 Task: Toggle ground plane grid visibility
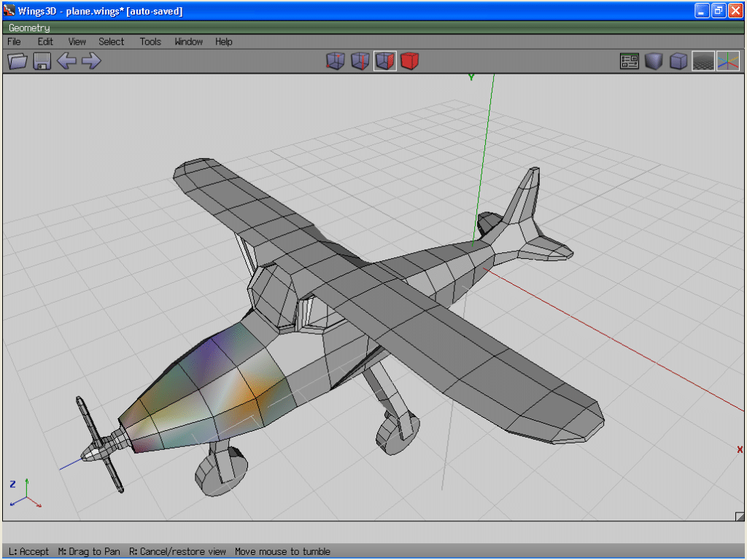click(x=703, y=61)
